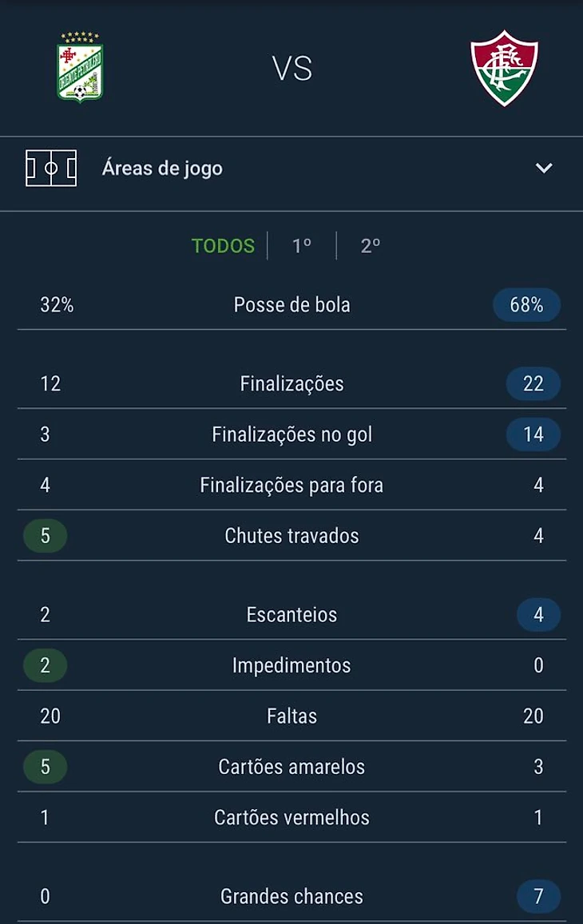Open the Áreas de jogo section

click(x=162, y=169)
